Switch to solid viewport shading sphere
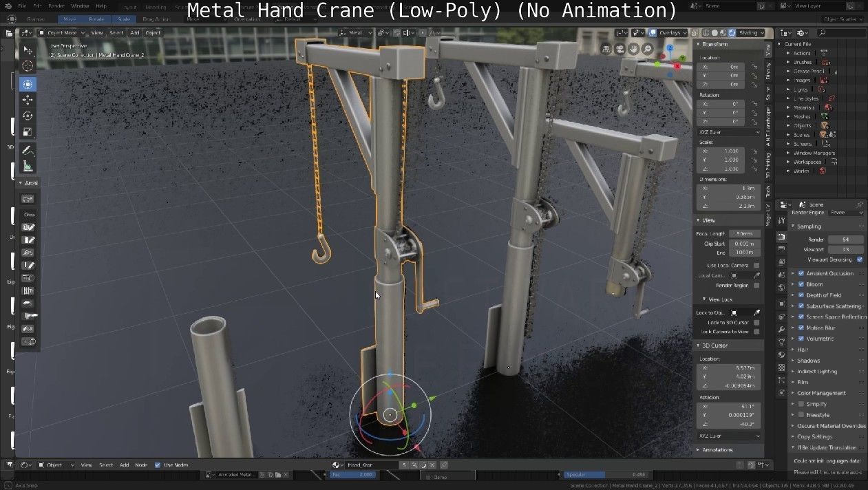Screen dimensions: 868x490 pyautogui.click(x=714, y=32)
